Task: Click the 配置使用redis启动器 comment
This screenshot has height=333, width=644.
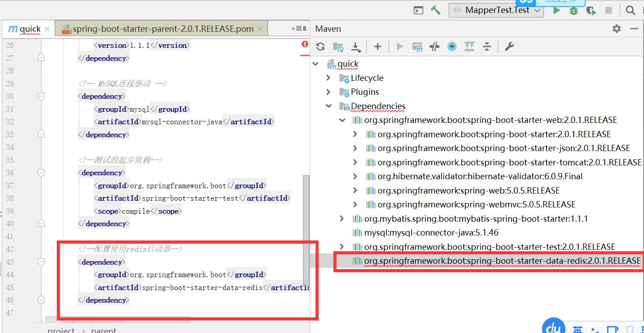Action: pos(130,249)
